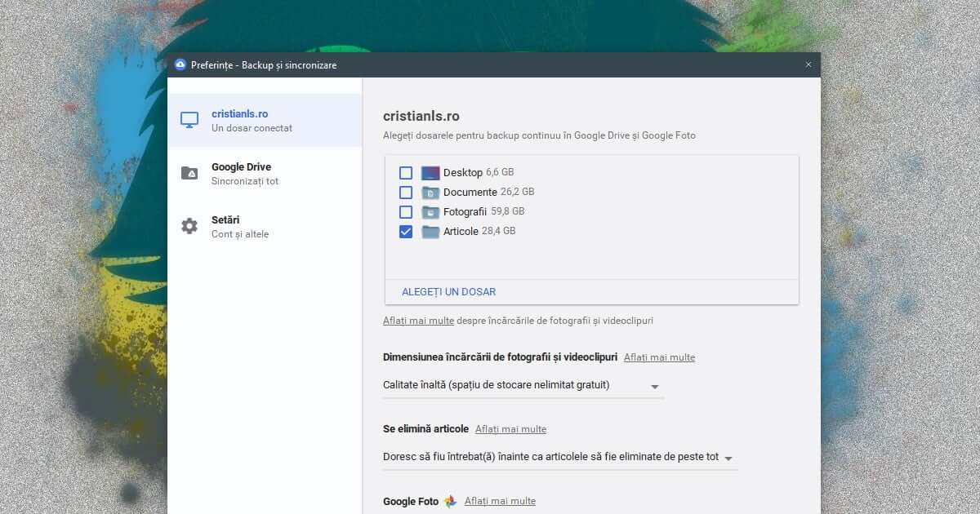Image resolution: width=980 pixels, height=514 pixels.
Task: Click the cristianls.ro heading in main panel
Action: point(421,117)
